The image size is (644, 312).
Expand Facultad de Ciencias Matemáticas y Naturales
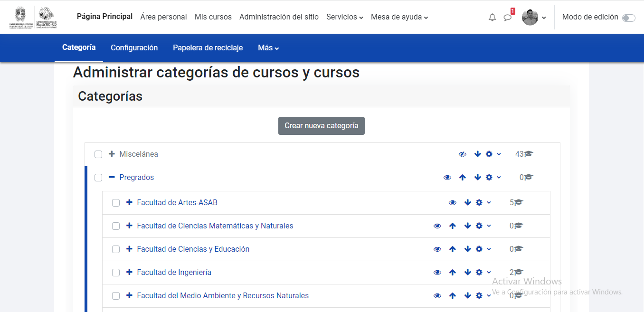pyautogui.click(x=129, y=226)
